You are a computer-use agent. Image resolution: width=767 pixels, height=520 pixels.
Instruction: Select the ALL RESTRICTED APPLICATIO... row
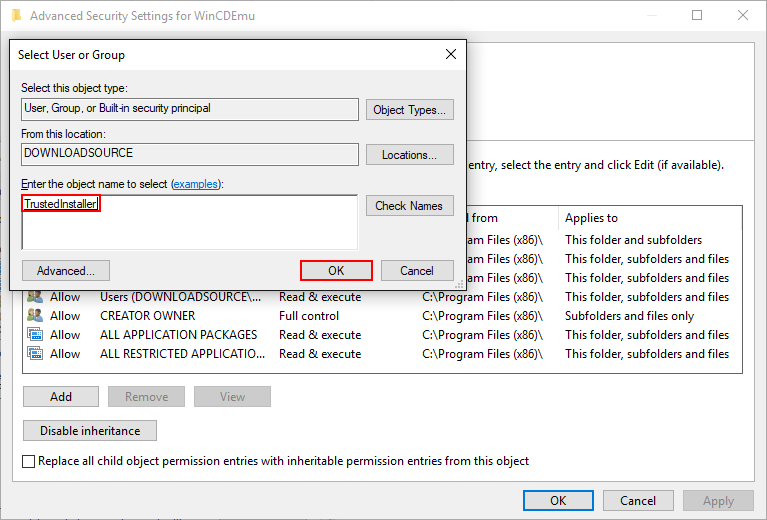click(382, 354)
